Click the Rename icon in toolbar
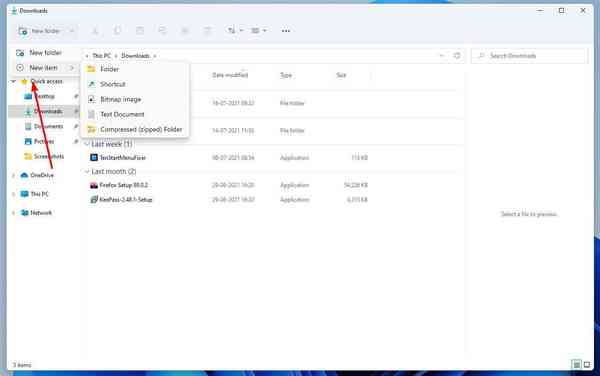Screen dimensions: 600x376 (x=163, y=31)
